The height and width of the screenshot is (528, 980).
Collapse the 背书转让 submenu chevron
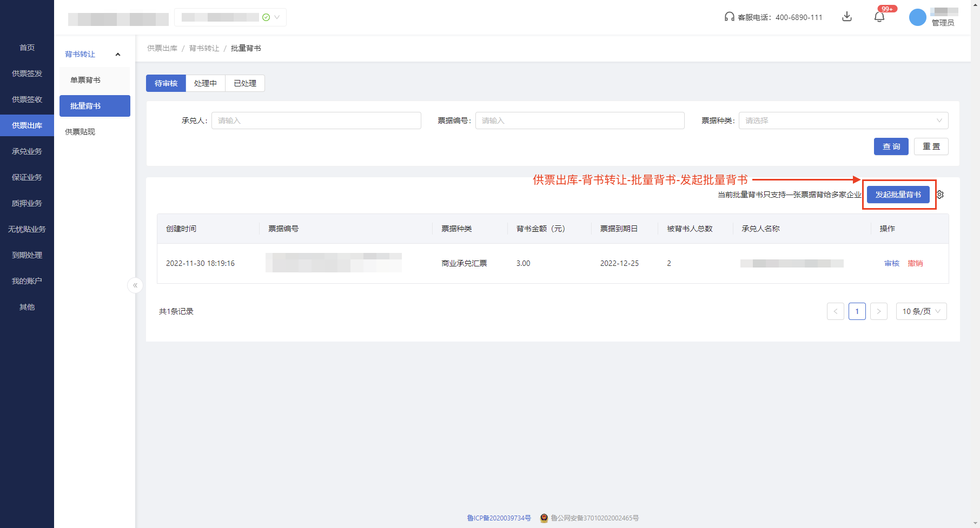coord(118,54)
